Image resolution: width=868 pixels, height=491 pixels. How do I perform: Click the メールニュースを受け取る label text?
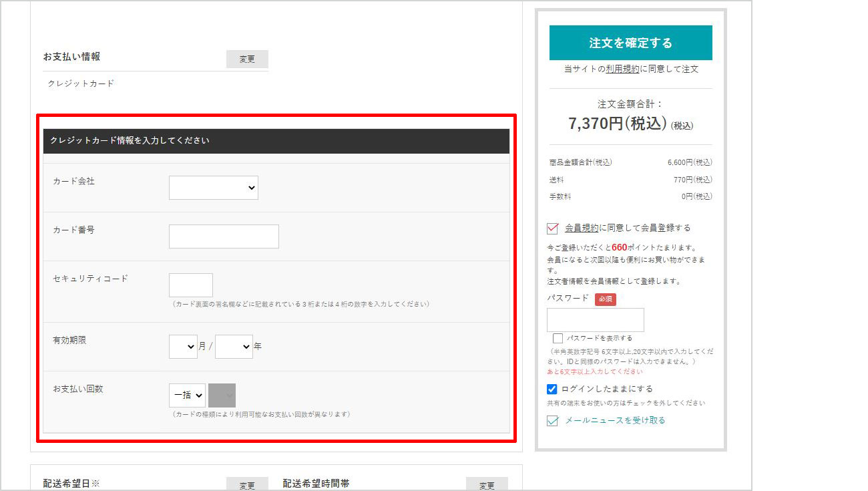click(615, 420)
